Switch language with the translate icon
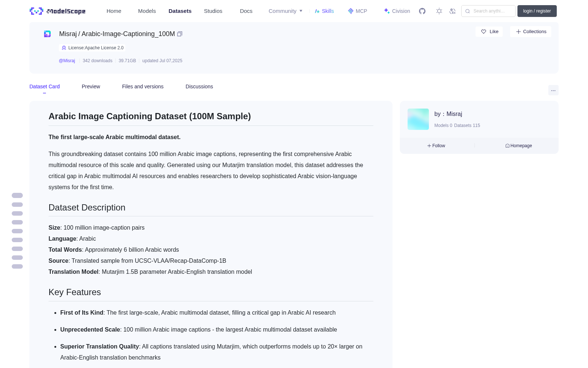Image resolution: width=588 pixels, height=368 pixels. point(452,11)
